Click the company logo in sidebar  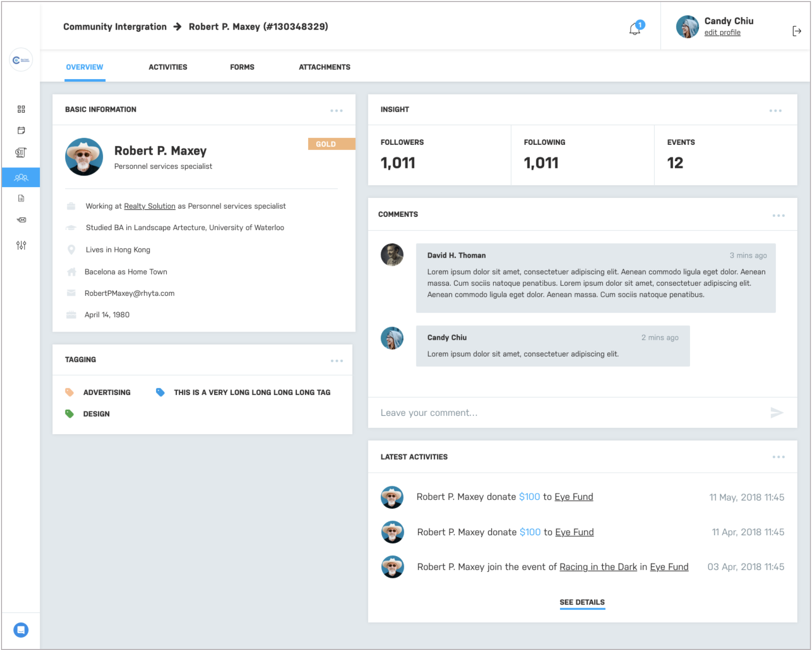(21, 60)
